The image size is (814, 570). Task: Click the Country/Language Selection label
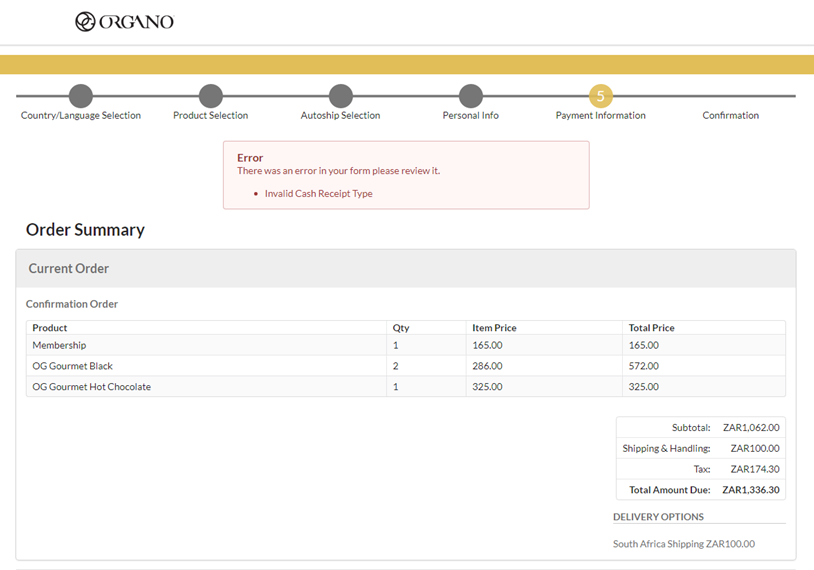[x=80, y=115]
